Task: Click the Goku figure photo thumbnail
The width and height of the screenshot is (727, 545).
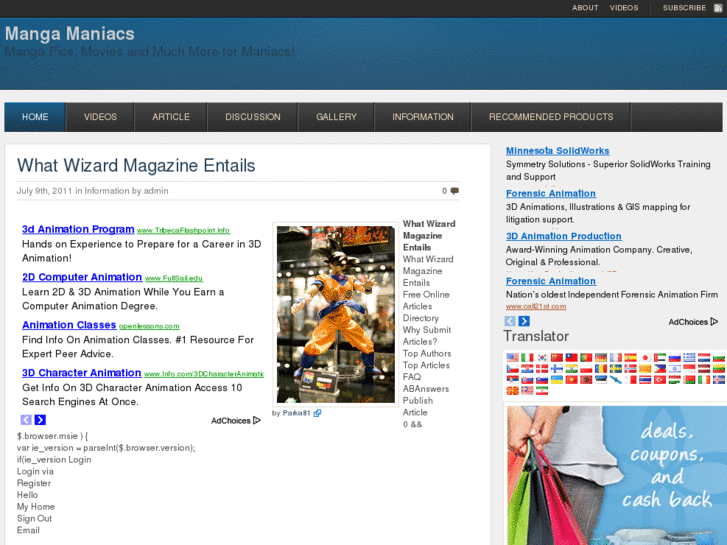Action: (x=336, y=314)
